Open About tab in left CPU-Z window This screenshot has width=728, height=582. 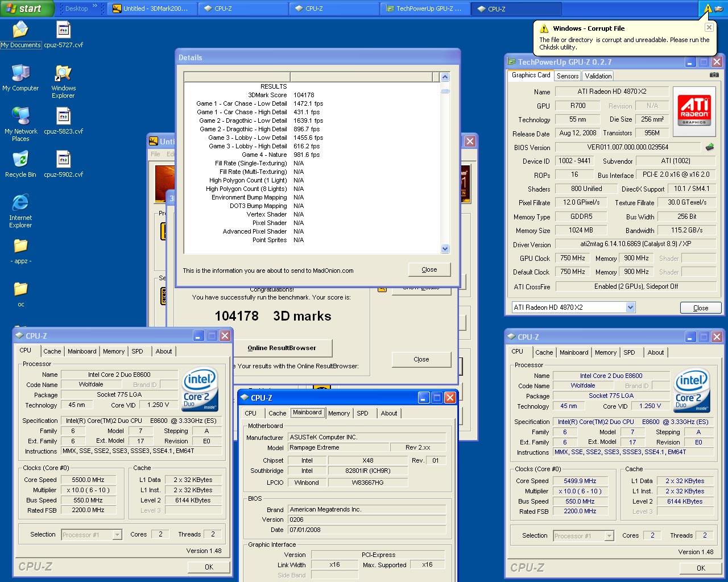(164, 351)
